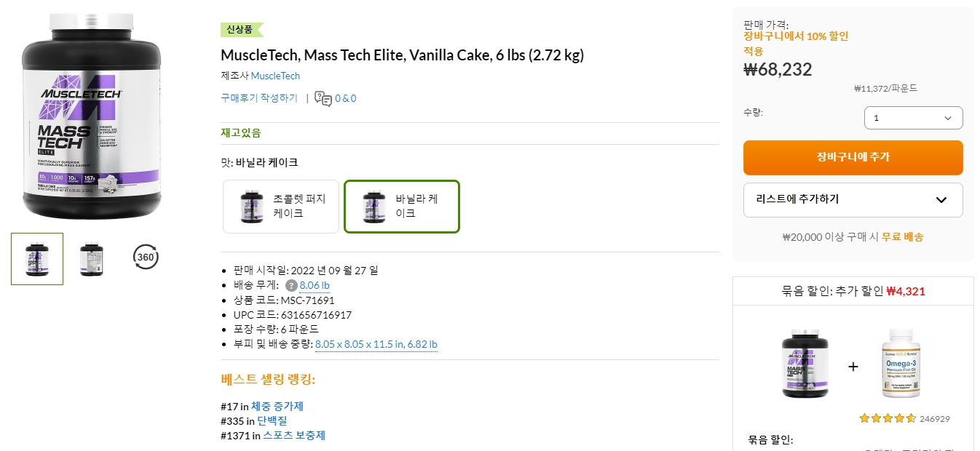Viewport: 980px width, 451px height.
Task: Select the 초콜렛 퍼지 케이크 flavor option
Action: point(280,206)
